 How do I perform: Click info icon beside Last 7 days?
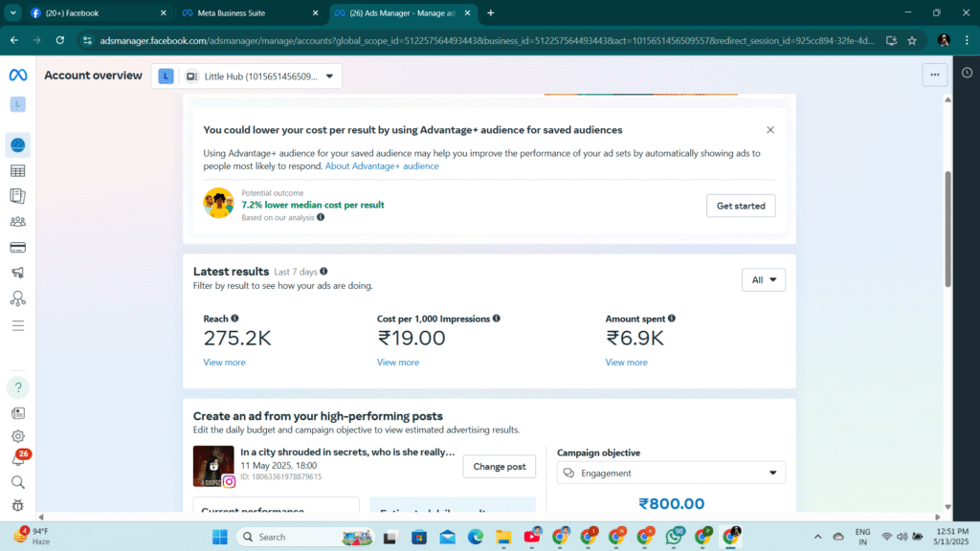pos(323,271)
